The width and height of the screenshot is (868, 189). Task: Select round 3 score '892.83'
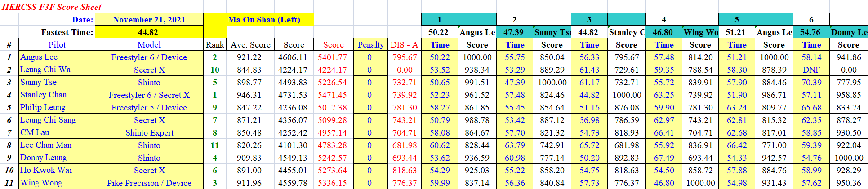click(626, 158)
